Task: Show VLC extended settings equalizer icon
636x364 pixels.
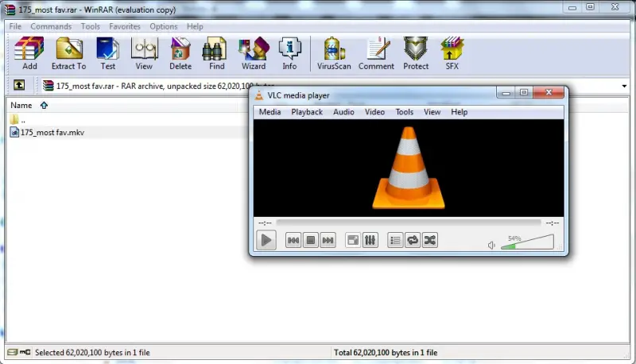Action: click(x=370, y=240)
